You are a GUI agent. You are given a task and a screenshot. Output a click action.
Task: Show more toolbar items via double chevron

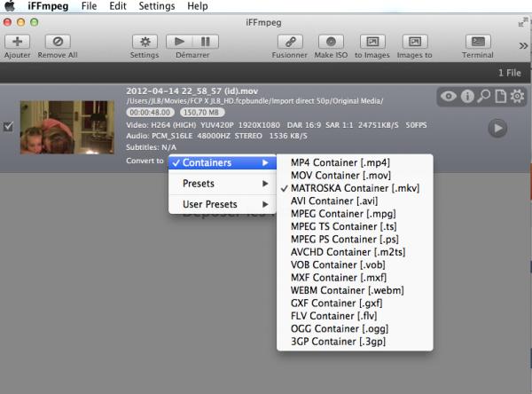pos(523,46)
